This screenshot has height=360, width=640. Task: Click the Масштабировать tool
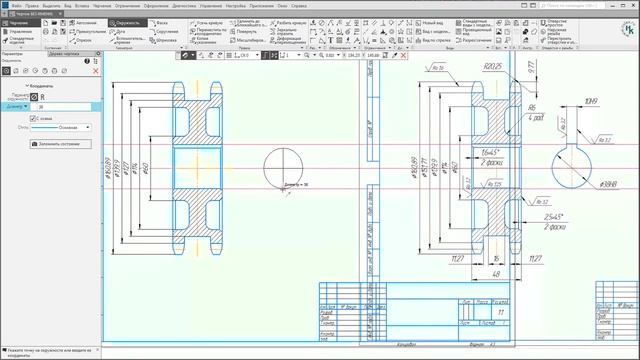(247, 40)
